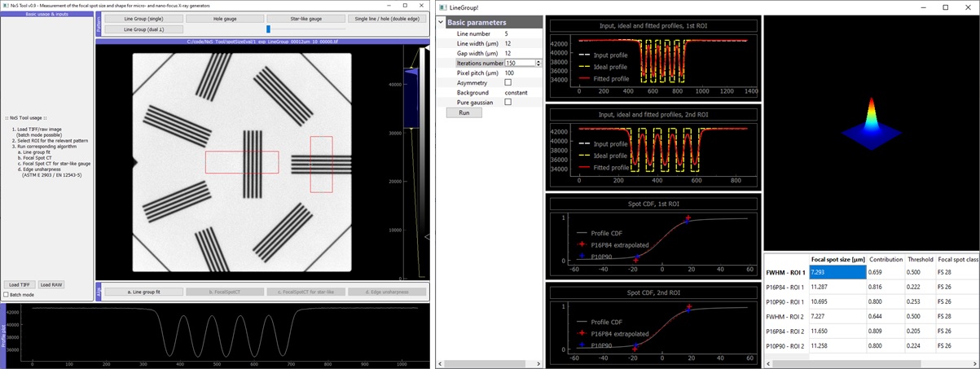Click the Focal spot size column header
The height and width of the screenshot is (369, 980).
(x=837, y=258)
